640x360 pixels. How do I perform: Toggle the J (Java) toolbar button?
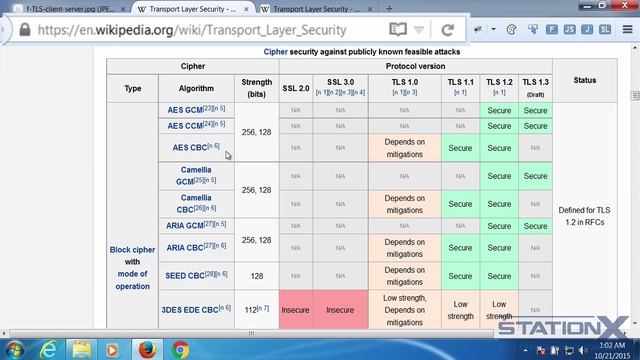tap(587, 29)
